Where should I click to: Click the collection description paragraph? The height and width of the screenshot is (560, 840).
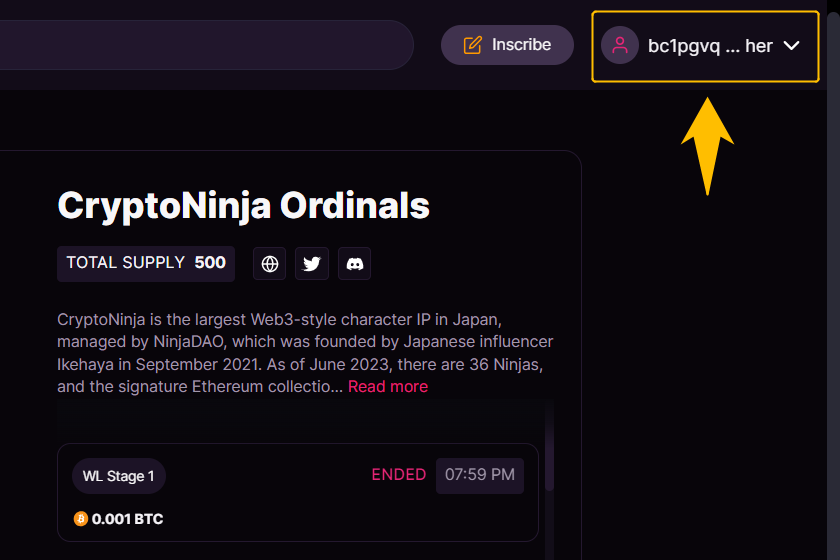pyautogui.click(x=305, y=353)
